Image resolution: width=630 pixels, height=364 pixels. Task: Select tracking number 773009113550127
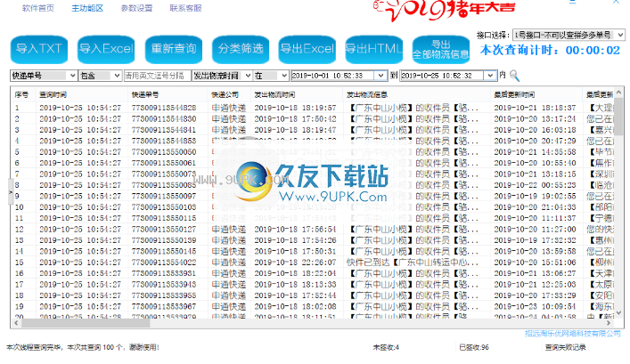point(164,229)
